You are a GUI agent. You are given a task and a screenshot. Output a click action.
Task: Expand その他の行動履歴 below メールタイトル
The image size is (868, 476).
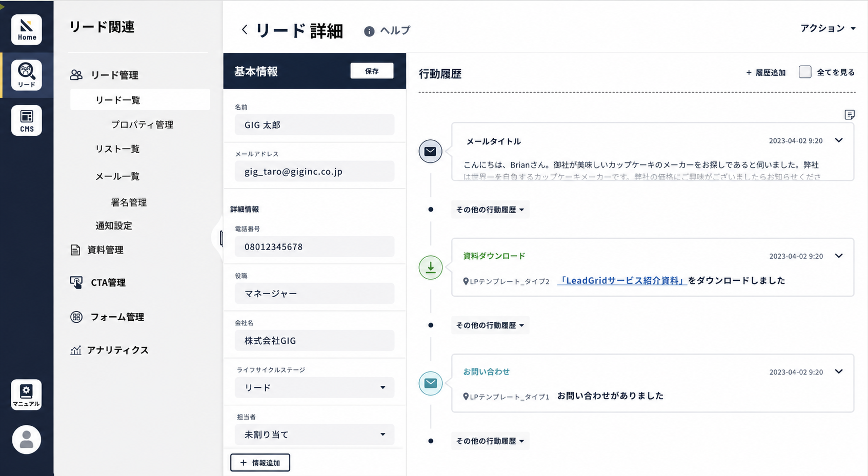pyautogui.click(x=490, y=210)
